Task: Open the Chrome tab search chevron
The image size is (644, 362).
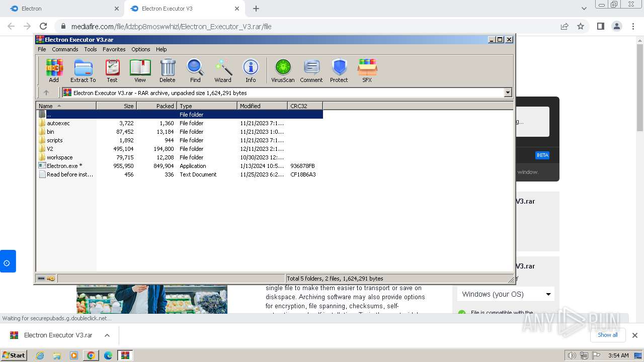Action: pos(584,9)
